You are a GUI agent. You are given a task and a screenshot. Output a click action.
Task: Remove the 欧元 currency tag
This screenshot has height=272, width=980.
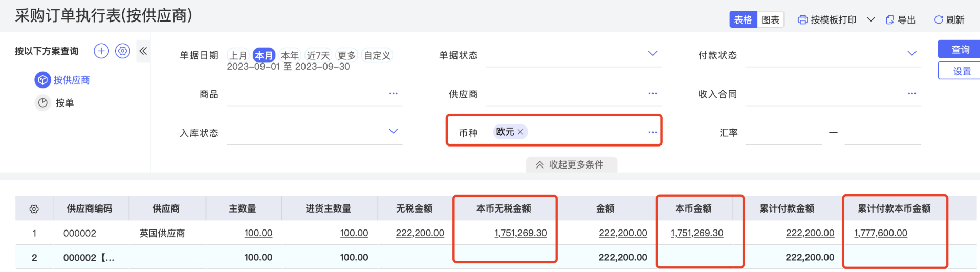(520, 132)
